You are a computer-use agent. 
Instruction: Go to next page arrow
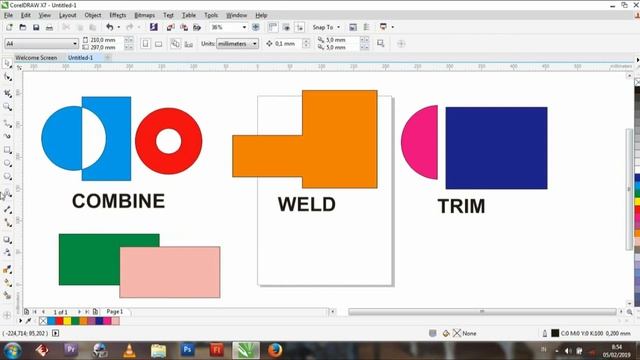pyautogui.click(x=79, y=312)
